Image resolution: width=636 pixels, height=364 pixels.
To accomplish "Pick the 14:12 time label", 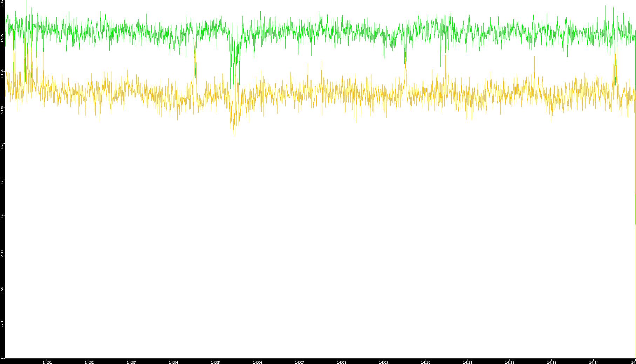I will 510,362.
